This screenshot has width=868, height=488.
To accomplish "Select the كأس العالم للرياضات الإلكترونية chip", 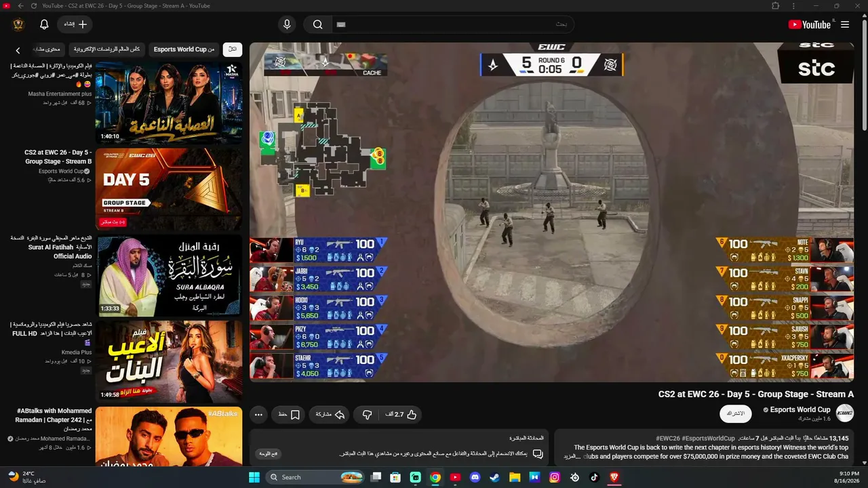I will 107,49.
